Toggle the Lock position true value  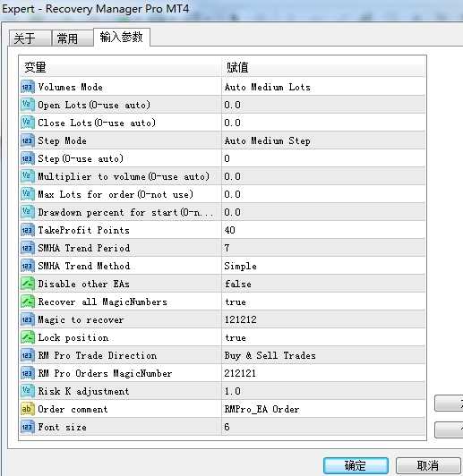coord(323,337)
